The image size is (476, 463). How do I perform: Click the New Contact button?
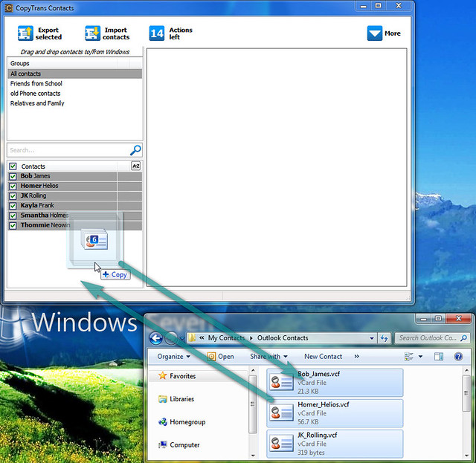[x=323, y=357]
